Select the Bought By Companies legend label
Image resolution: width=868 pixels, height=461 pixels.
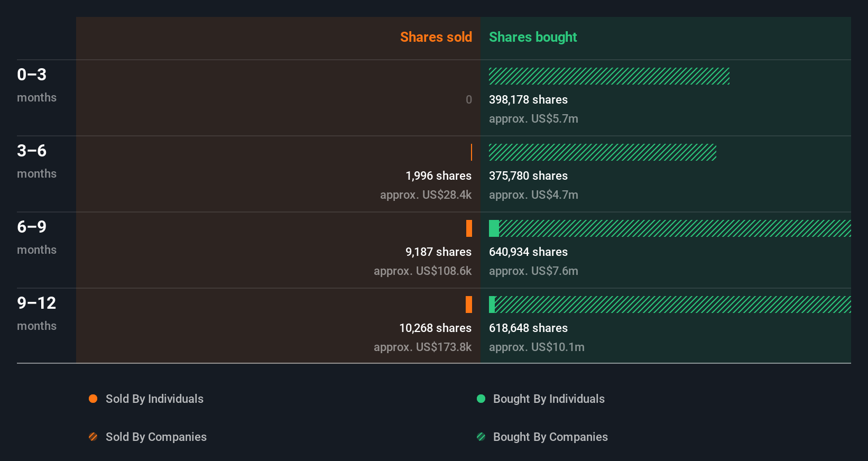pos(550,437)
